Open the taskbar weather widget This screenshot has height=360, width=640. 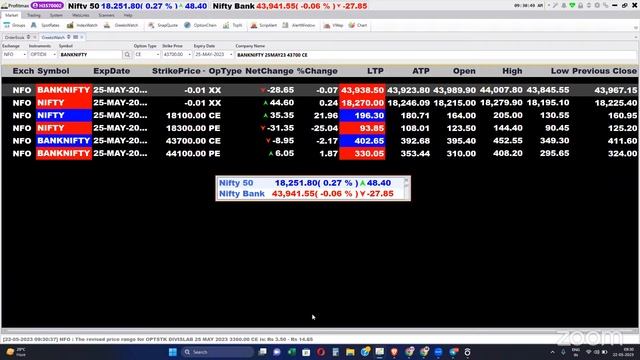pos(16,352)
